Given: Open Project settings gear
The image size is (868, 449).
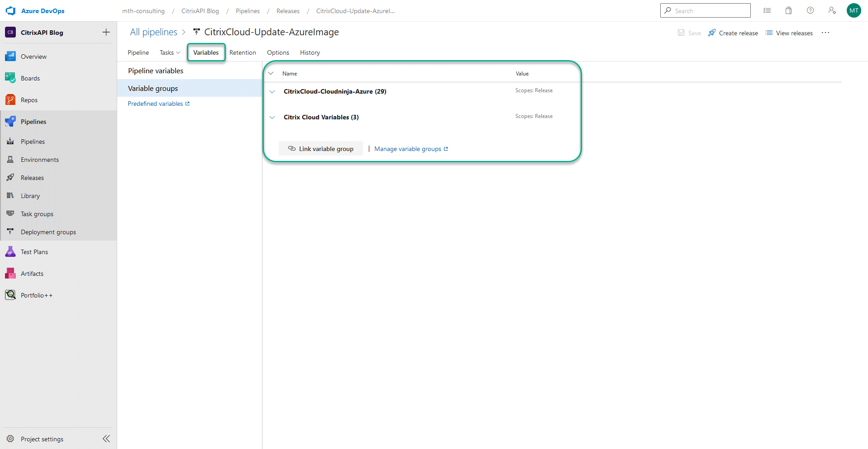Looking at the screenshot, I should pyautogui.click(x=10, y=439).
